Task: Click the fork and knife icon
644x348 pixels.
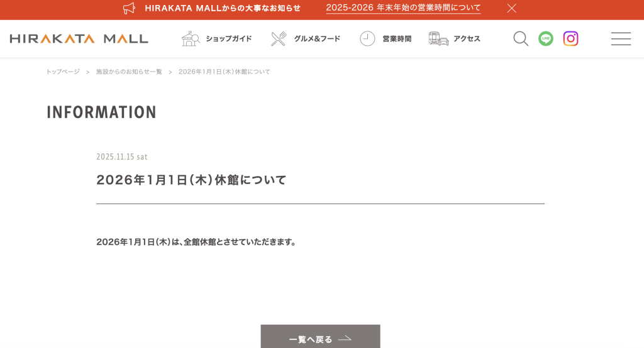Action: [279, 38]
